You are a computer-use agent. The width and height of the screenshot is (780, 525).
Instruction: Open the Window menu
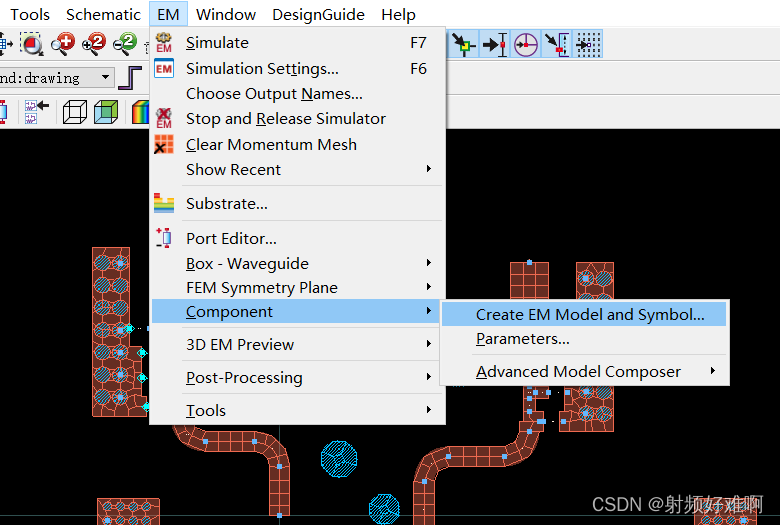click(x=226, y=14)
